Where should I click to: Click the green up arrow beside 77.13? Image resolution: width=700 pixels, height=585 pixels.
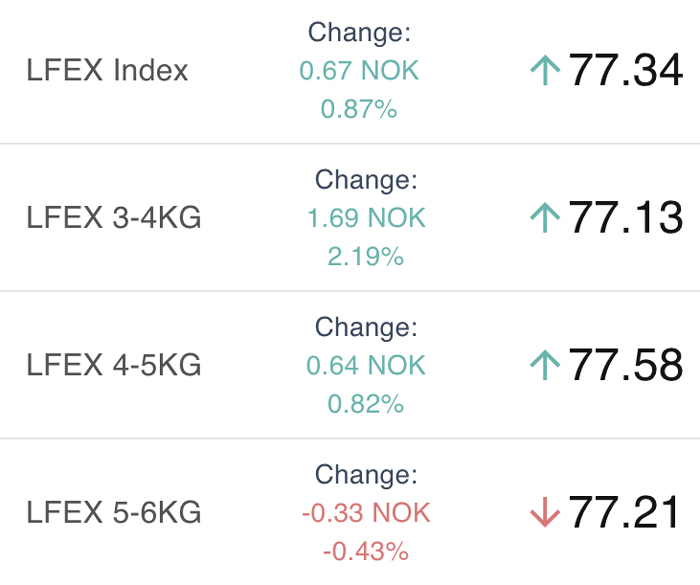click(545, 217)
